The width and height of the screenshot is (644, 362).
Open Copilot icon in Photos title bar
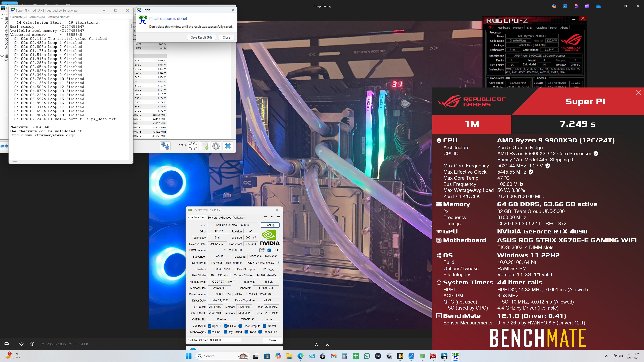pos(554,6)
